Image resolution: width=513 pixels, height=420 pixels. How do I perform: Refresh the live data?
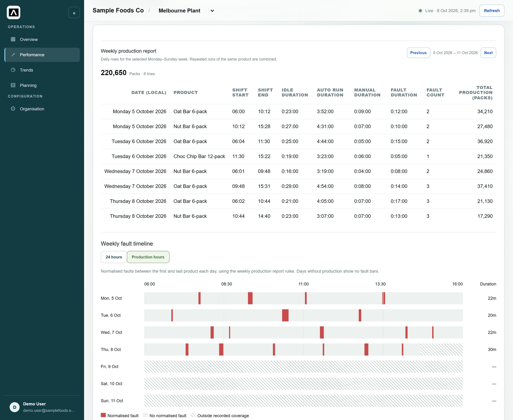click(x=491, y=11)
